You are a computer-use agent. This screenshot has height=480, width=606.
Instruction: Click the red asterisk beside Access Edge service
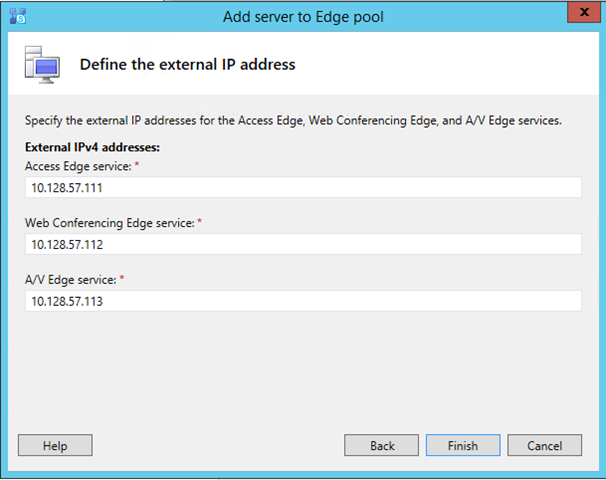[x=136, y=164]
